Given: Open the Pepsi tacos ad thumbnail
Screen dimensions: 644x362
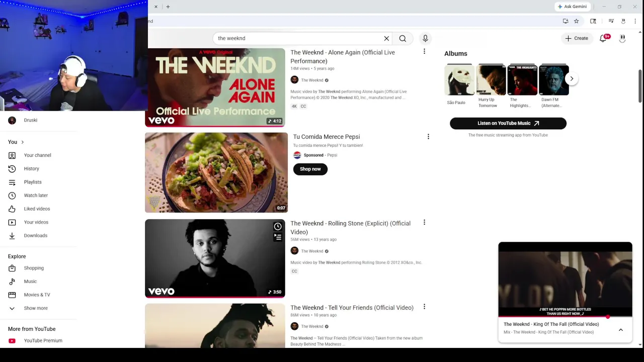Looking at the screenshot, I should tap(216, 172).
